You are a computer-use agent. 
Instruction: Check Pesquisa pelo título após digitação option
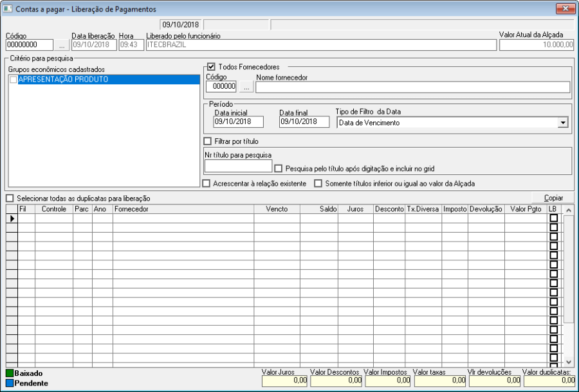coord(279,168)
